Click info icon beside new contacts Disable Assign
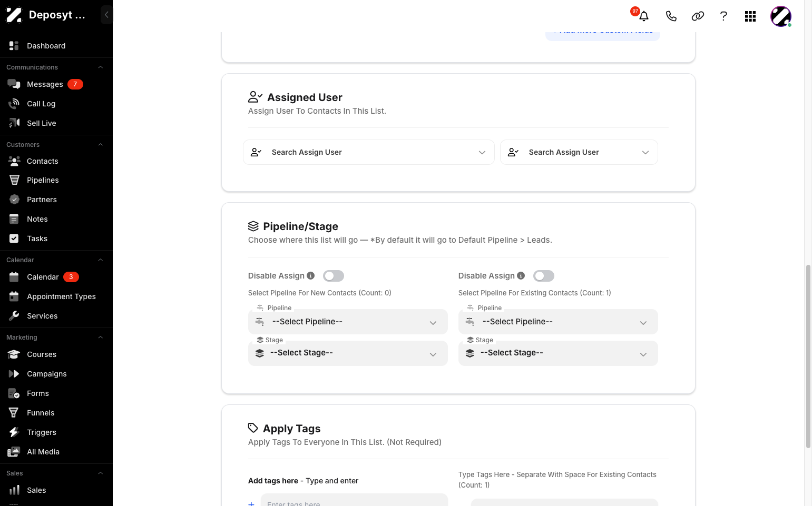This screenshot has height=506, width=812. pyautogui.click(x=311, y=276)
